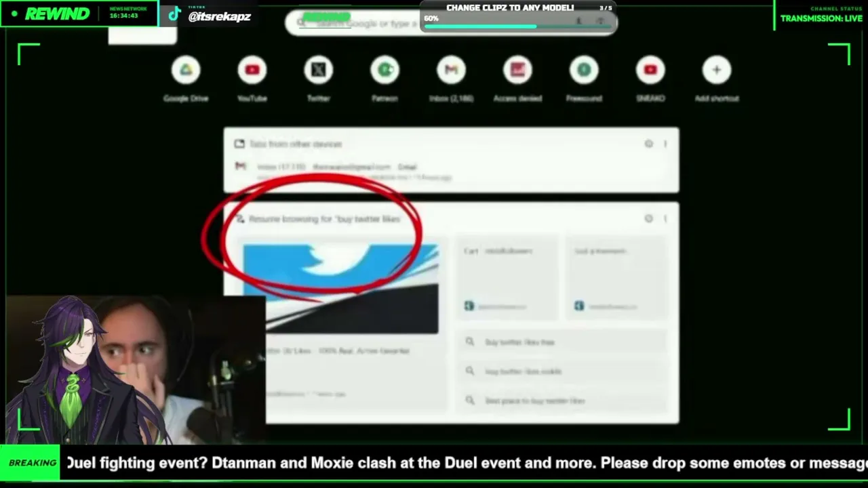
Task: Click the Resume browsing for buy twitter likes heading
Action: (x=324, y=219)
